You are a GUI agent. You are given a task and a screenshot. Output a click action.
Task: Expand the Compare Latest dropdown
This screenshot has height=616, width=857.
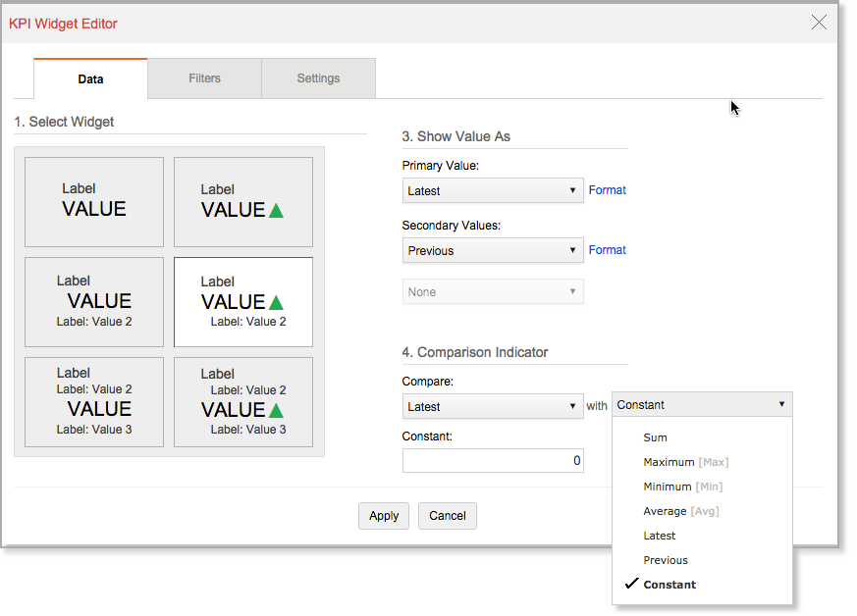pyautogui.click(x=493, y=406)
